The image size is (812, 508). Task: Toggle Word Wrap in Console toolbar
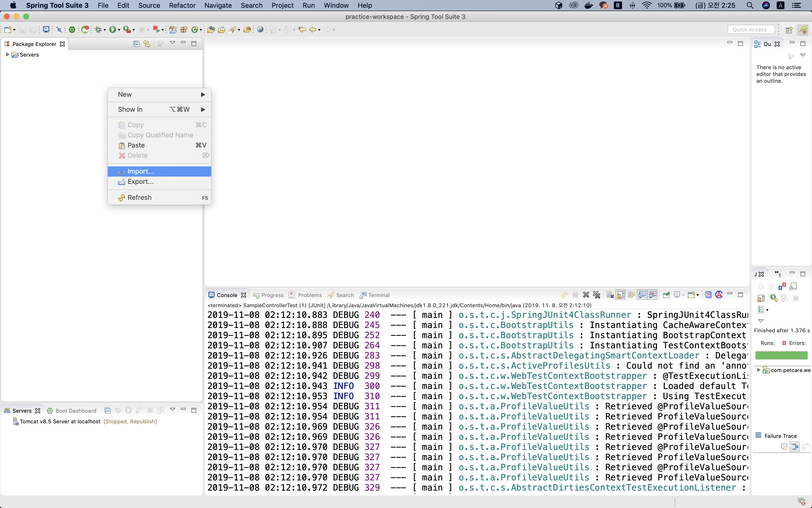(x=631, y=295)
